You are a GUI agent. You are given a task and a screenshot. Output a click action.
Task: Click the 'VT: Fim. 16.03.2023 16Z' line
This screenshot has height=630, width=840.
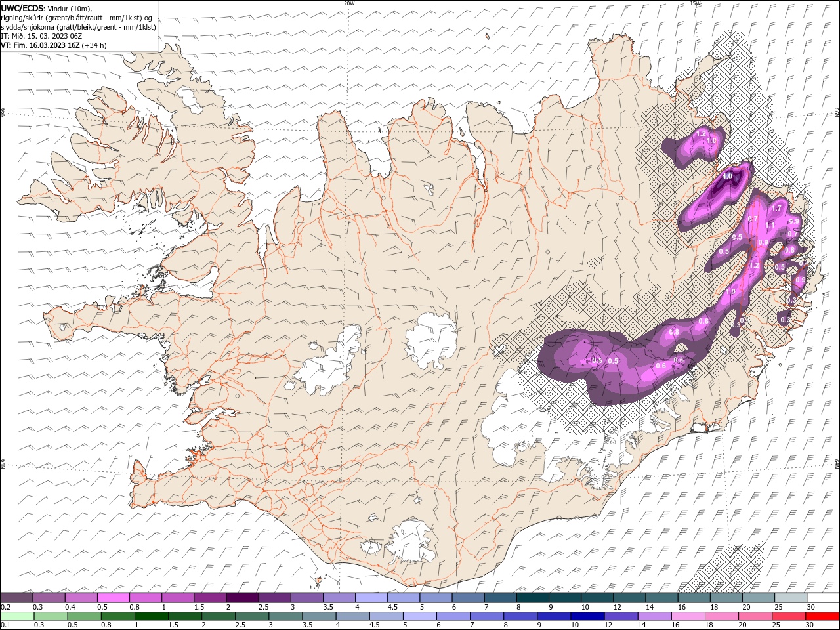[41, 45]
